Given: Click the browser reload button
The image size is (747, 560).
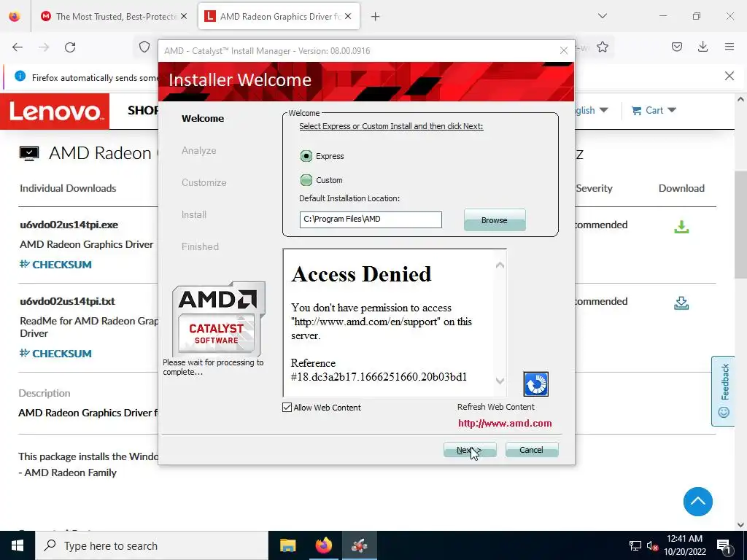Looking at the screenshot, I should pos(70,47).
